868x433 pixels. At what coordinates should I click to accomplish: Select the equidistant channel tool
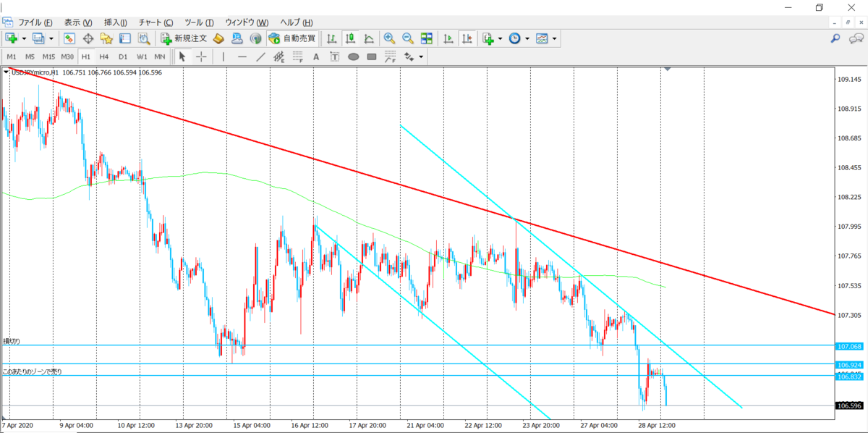(278, 56)
